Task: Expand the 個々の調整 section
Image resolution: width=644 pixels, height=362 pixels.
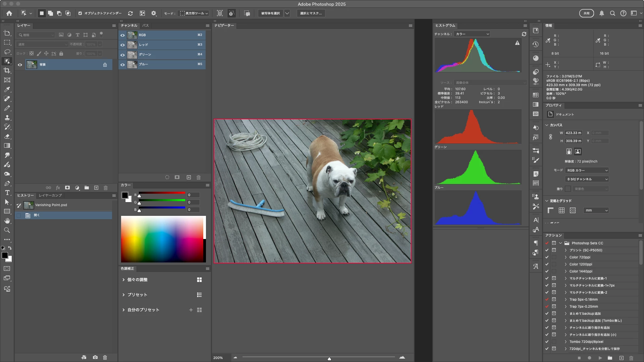Action: coord(123,280)
